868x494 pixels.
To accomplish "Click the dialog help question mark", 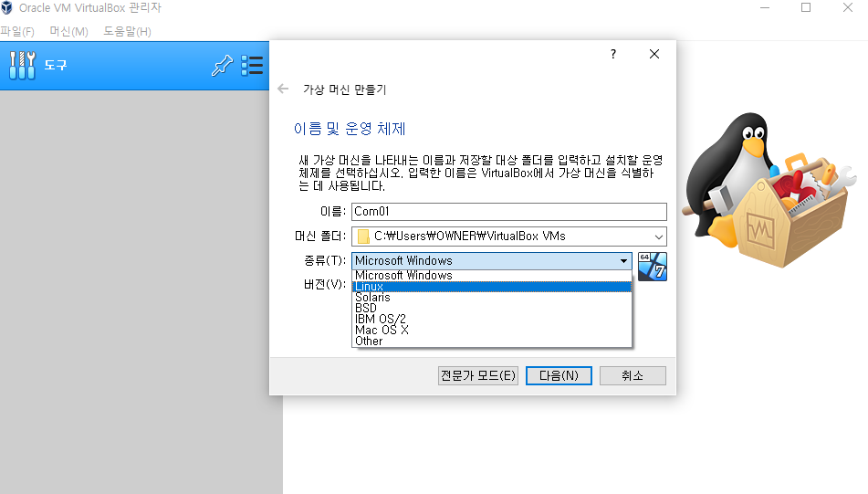I will [612, 54].
